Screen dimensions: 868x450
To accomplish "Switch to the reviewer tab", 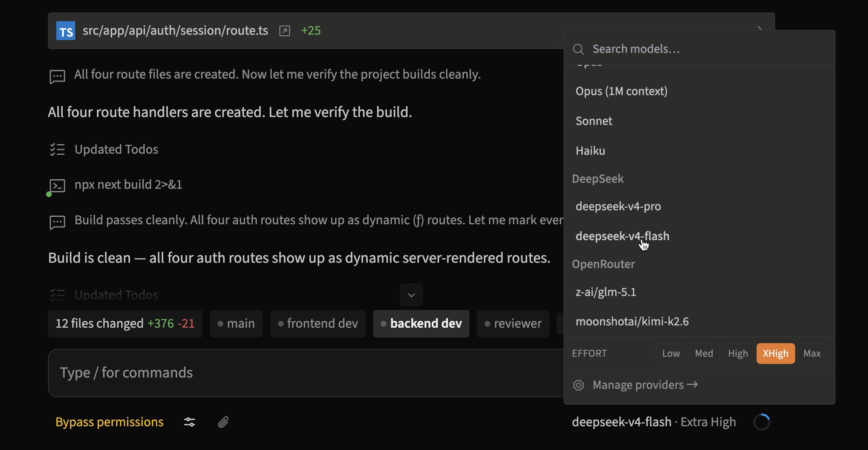I will pos(513,324).
